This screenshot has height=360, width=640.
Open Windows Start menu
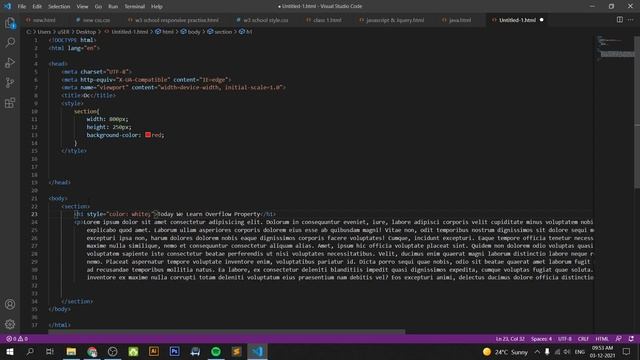tap(10, 351)
